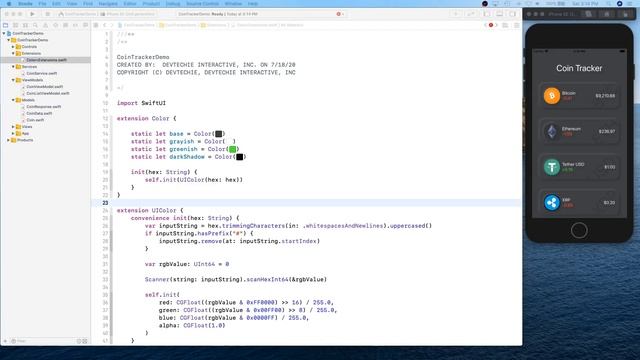Toggle the inspectors panel visibility
This screenshot has width=640, height=360.
(512, 14)
